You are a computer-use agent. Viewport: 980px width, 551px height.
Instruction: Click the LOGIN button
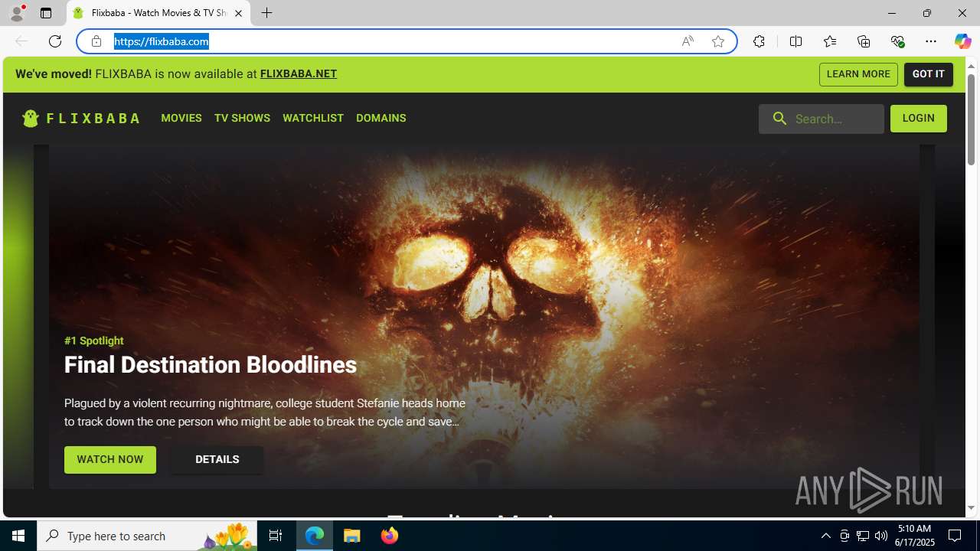click(x=919, y=118)
